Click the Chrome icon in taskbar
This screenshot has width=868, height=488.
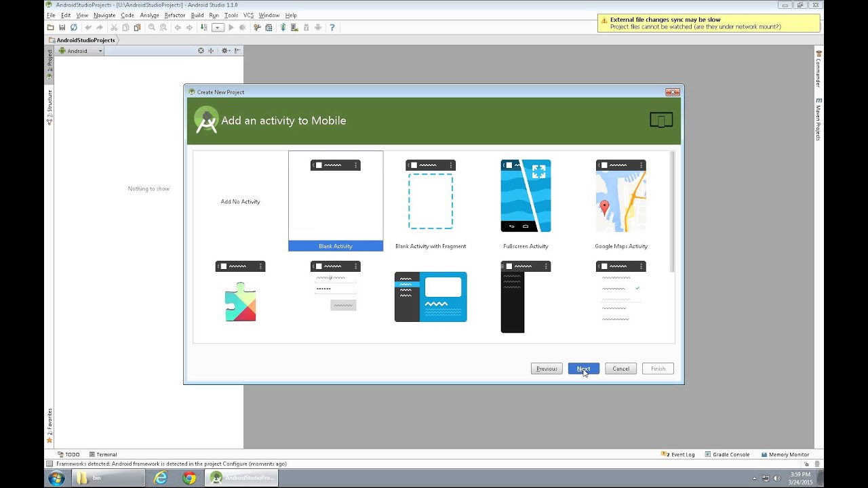click(189, 478)
